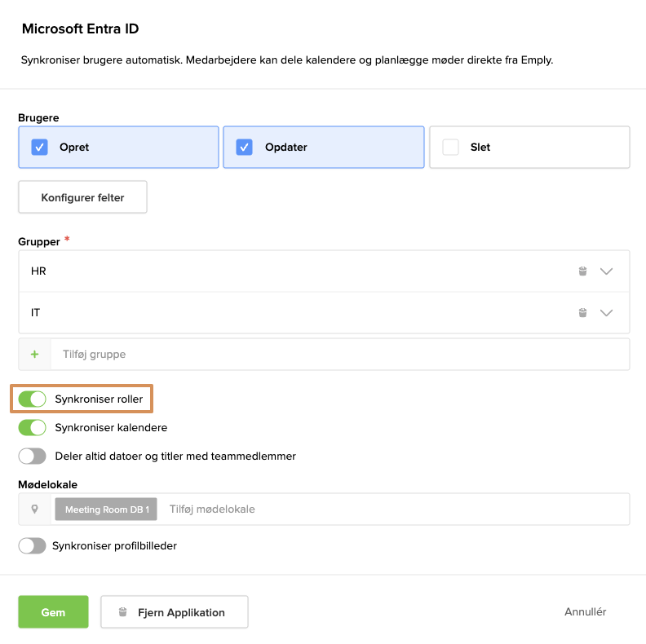Uncheck the Opret checkbox
The height and width of the screenshot is (644, 646).
(39, 148)
